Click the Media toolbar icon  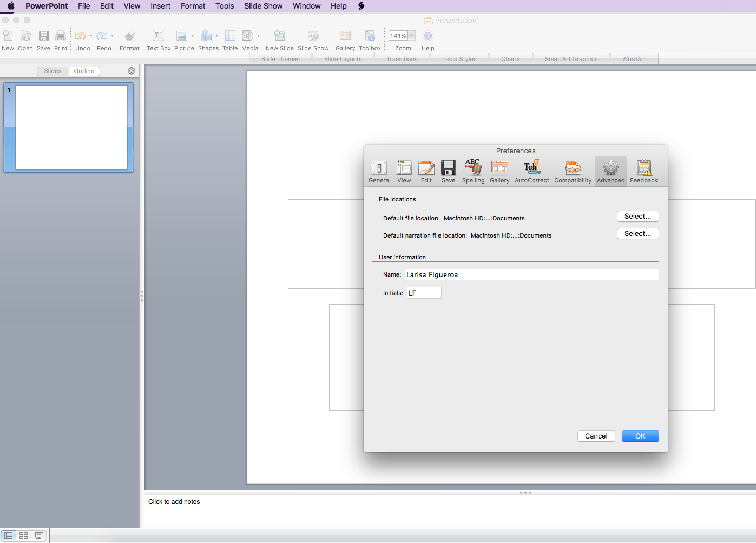(248, 41)
